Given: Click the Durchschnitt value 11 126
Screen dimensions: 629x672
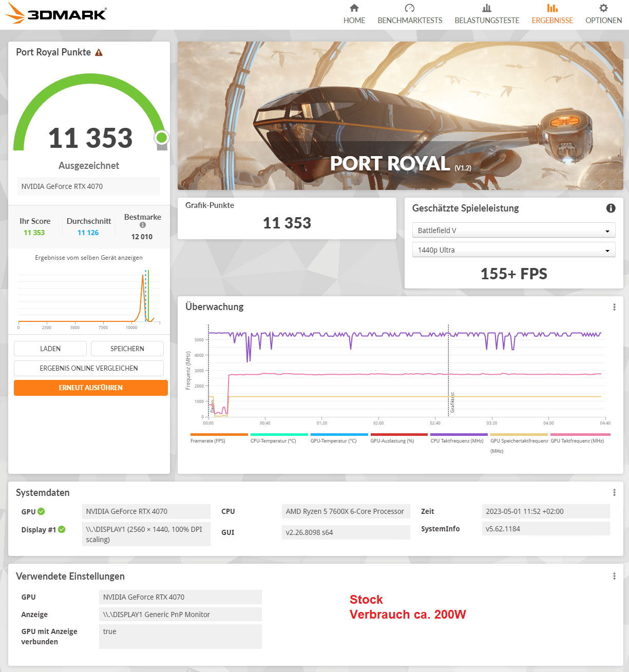Looking at the screenshot, I should click(x=88, y=233).
